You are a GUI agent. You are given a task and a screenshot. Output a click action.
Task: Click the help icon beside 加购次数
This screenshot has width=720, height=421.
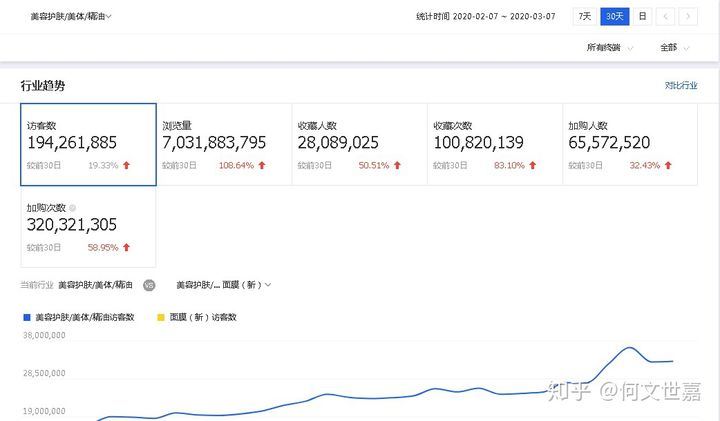coord(73,208)
